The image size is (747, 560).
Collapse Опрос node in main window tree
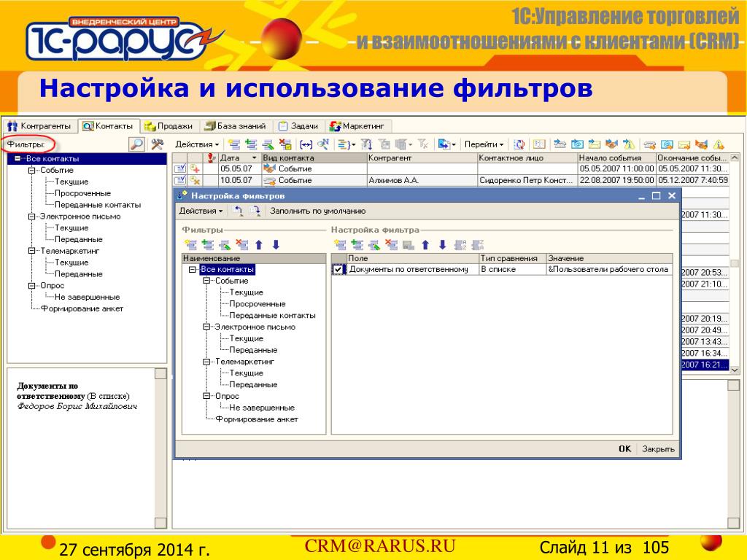pyautogui.click(x=32, y=285)
